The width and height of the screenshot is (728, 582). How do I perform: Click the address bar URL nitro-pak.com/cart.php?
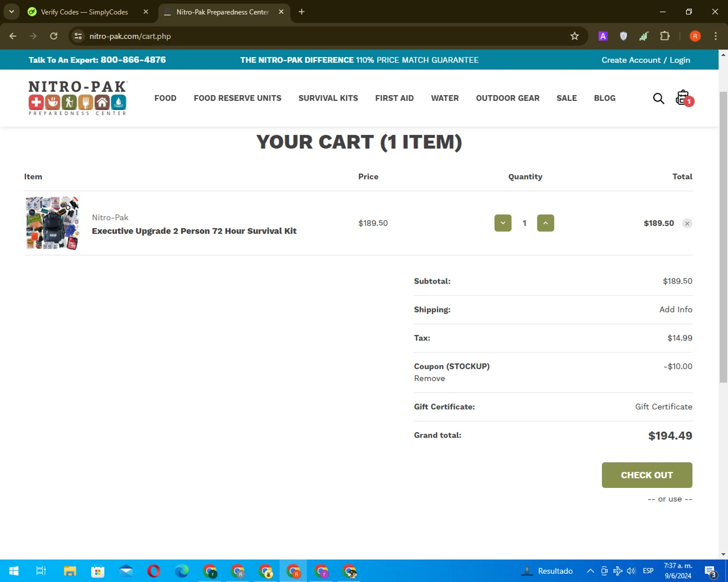pos(130,36)
